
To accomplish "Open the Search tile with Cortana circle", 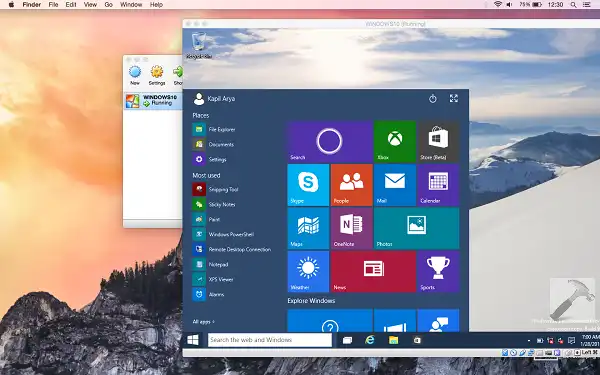I will point(330,141).
